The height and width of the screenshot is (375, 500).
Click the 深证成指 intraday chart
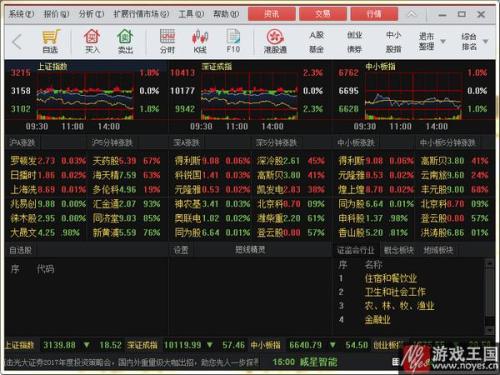[x=249, y=95]
